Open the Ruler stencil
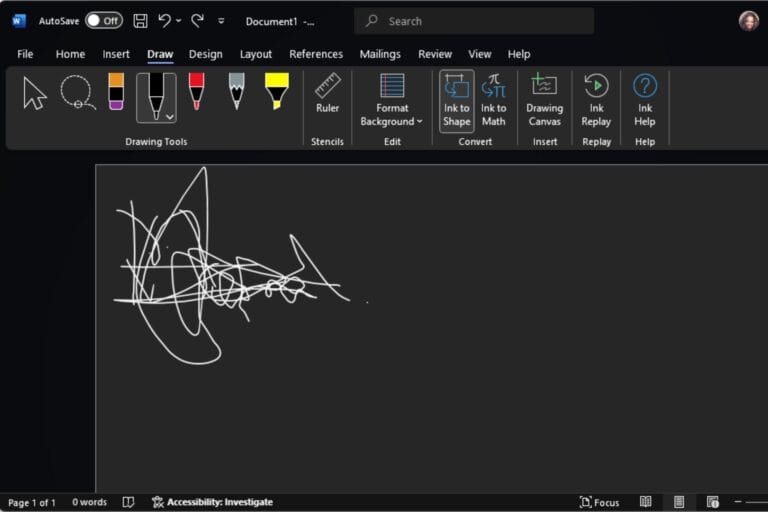 [327, 94]
